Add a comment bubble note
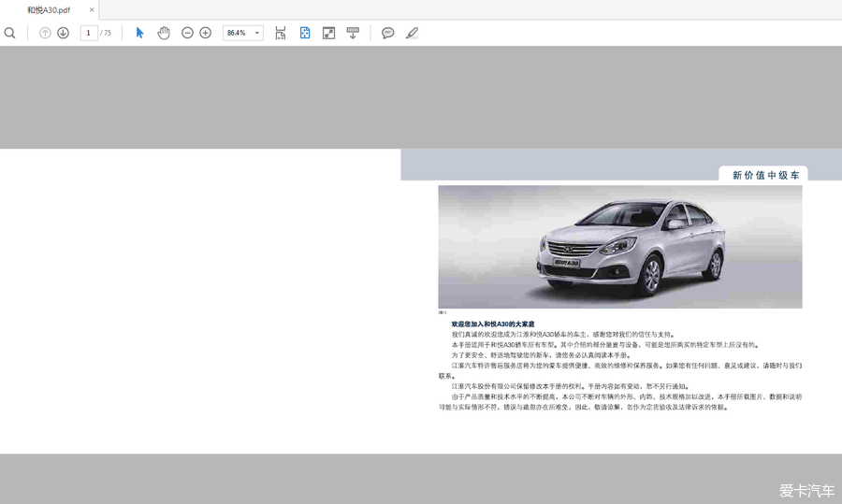842x504 pixels. coord(387,34)
